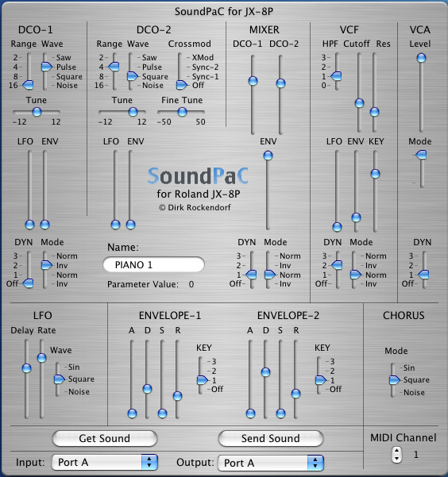Click the VCF Cutoff slider knob

(359, 103)
